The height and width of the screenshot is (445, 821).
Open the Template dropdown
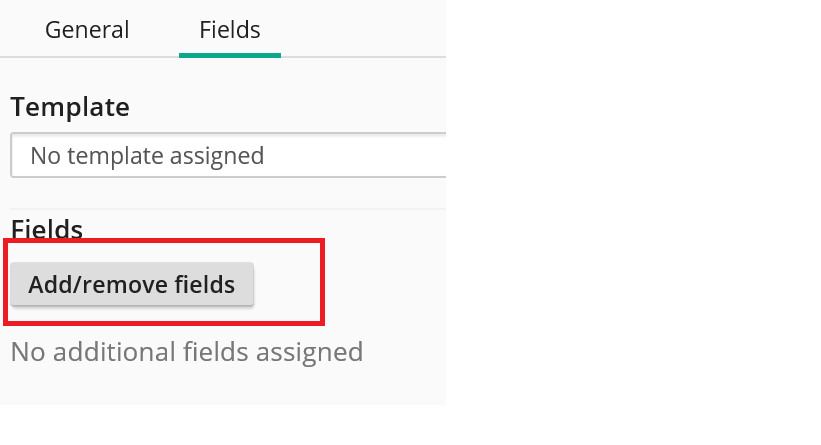(x=228, y=156)
